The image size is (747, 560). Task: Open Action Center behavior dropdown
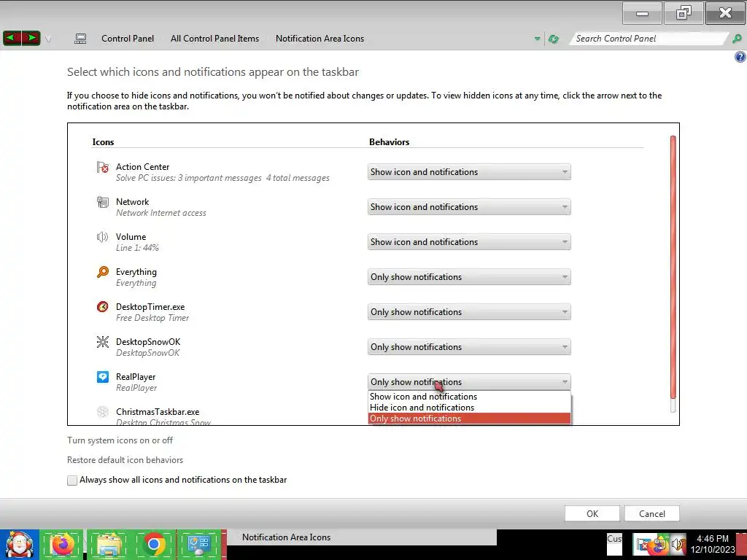469,172
